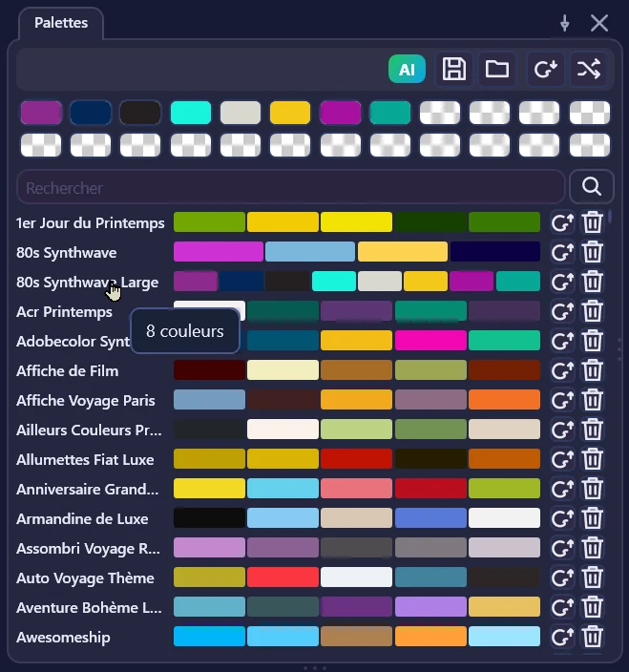Select palette name Armandine de Luxe
629x672 pixels.
coord(82,519)
